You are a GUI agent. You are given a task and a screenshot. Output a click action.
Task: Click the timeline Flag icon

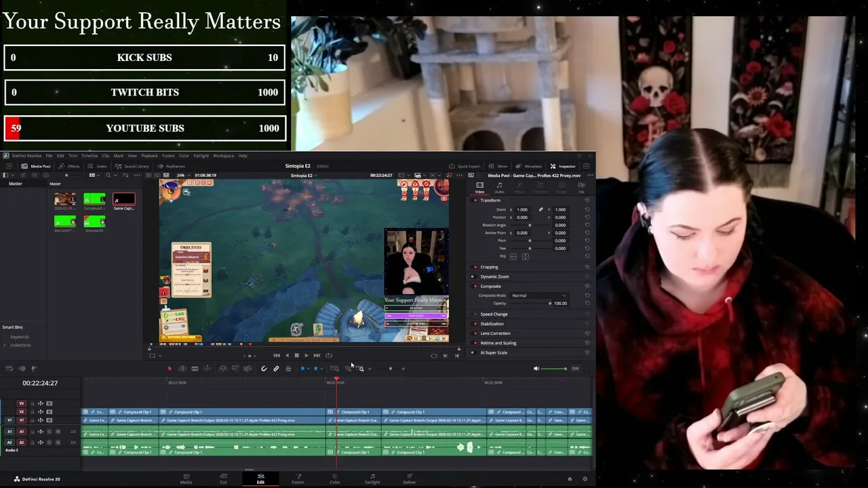(302, 369)
